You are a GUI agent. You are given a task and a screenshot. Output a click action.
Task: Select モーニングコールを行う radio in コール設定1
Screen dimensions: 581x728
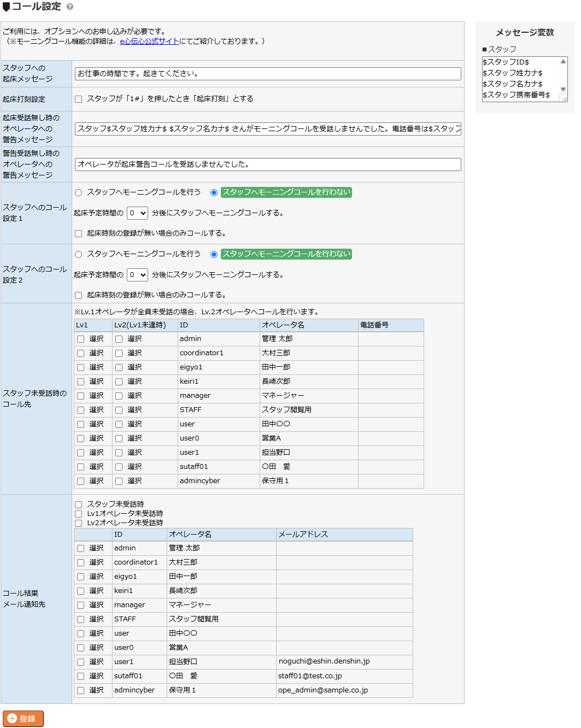pos(78,192)
